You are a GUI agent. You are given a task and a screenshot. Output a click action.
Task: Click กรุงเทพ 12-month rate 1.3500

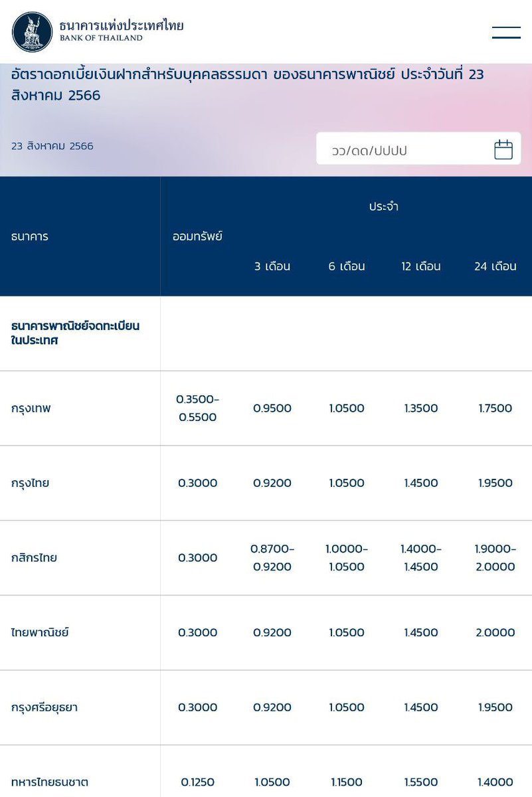[x=421, y=408]
